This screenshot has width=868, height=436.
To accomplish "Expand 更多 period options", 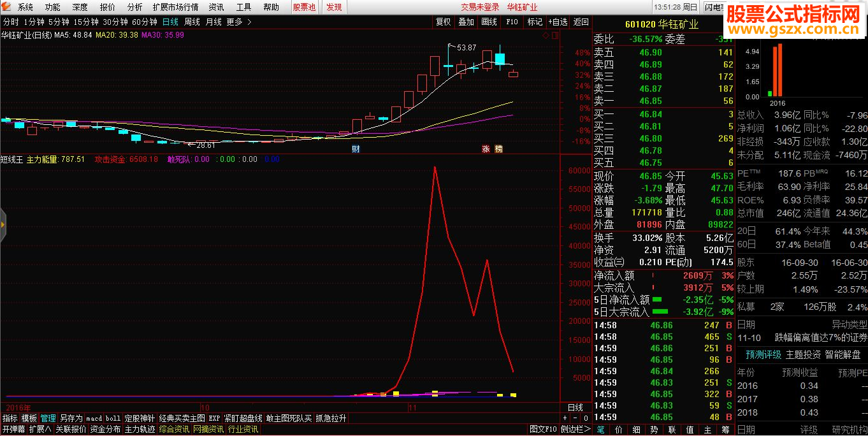I will [239, 22].
